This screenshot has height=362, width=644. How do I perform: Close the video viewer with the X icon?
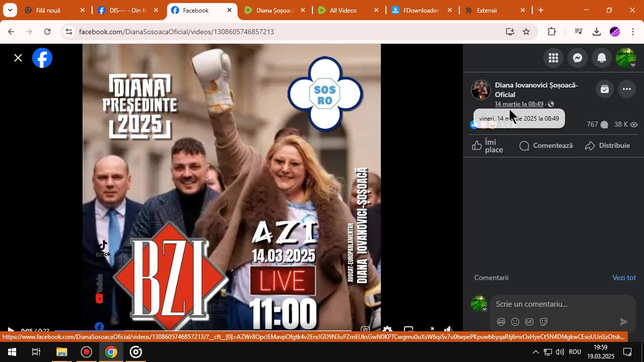[x=18, y=58]
